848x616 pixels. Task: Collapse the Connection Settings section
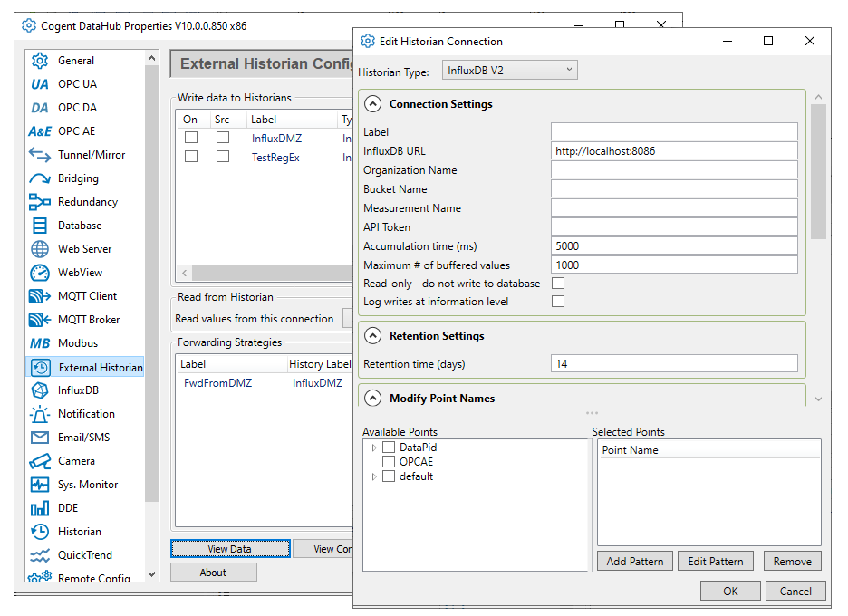coord(372,104)
